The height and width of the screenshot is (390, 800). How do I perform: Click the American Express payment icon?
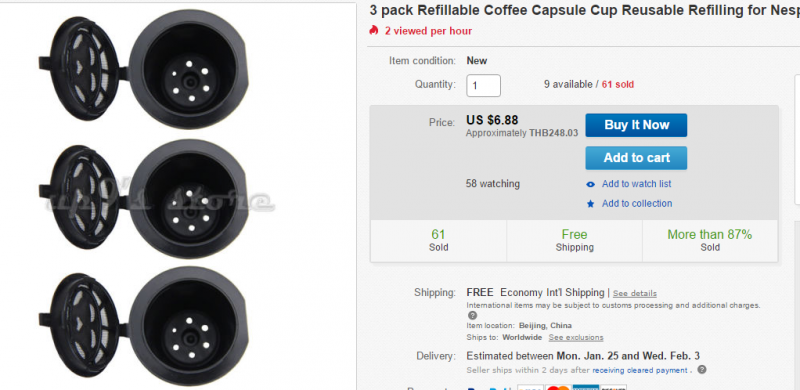[586, 387]
